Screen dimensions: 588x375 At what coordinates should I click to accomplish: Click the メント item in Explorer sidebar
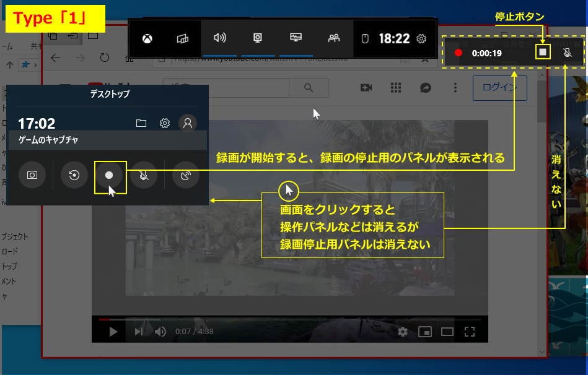pos(8,282)
